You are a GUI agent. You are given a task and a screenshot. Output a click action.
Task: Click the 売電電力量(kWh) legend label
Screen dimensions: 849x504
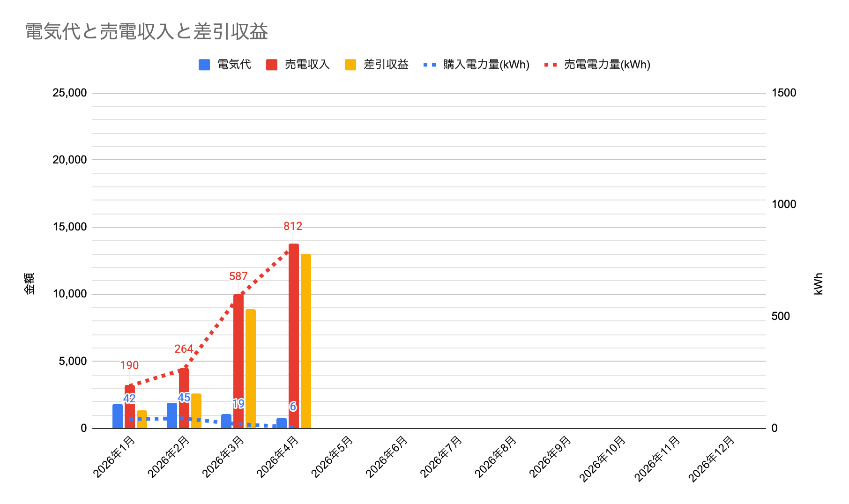[x=607, y=65]
